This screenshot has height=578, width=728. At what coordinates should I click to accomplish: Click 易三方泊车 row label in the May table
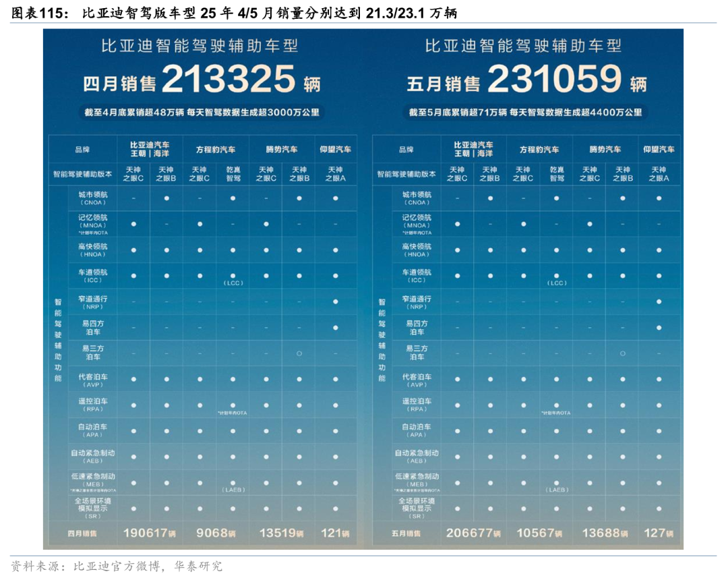pyautogui.click(x=417, y=353)
